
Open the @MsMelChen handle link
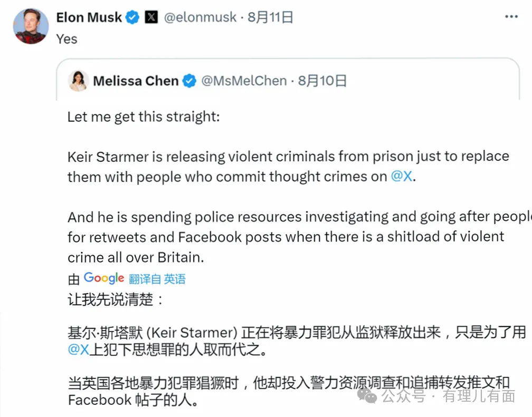(x=244, y=81)
